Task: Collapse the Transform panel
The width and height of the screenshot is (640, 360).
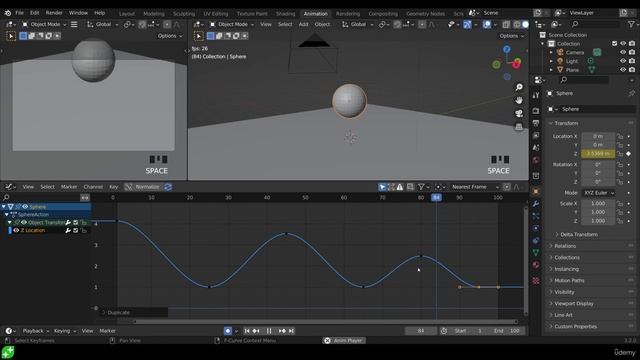Action: (x=566, y=123)
